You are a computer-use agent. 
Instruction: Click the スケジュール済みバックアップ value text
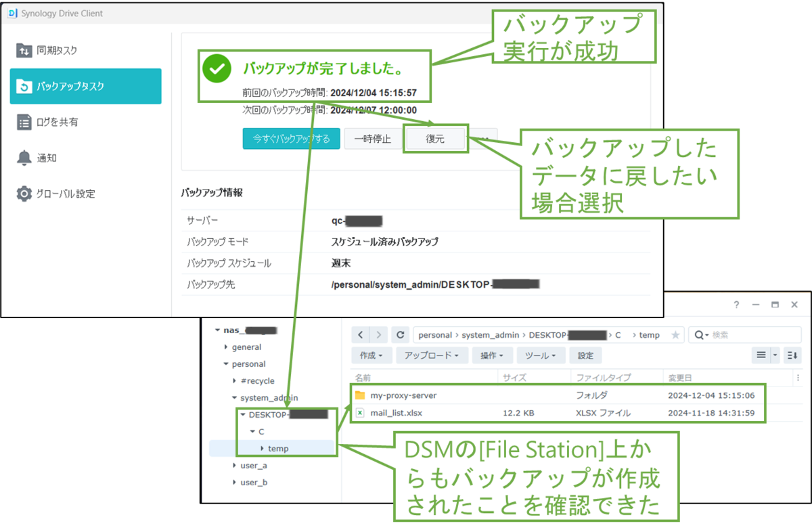pos(385,242)
